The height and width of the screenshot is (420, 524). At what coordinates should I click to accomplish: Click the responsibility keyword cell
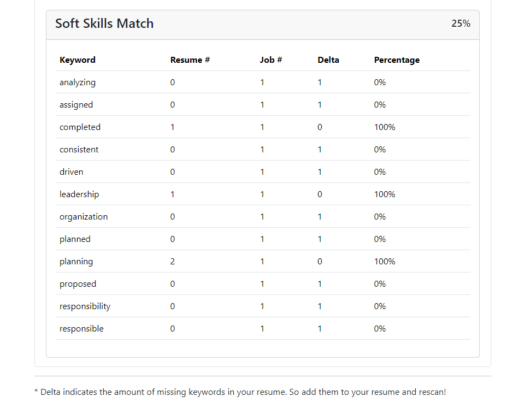pyautogui.click(x=85, y=306)
